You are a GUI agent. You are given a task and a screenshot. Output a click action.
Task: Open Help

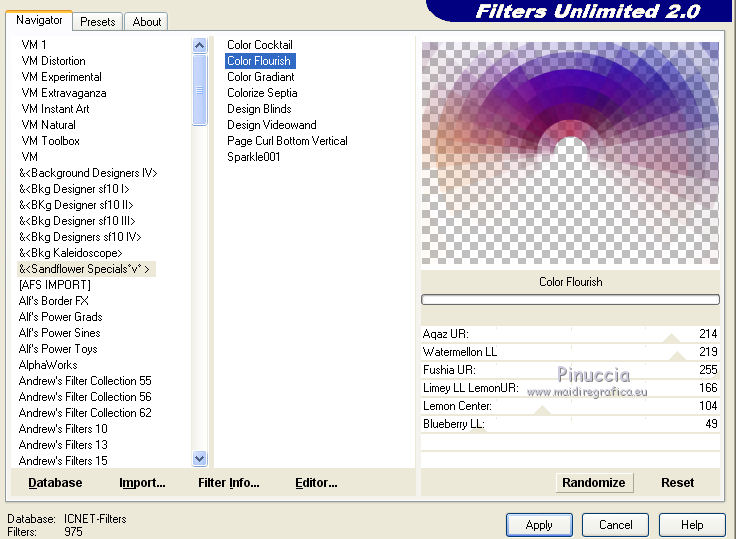[692, 525]
